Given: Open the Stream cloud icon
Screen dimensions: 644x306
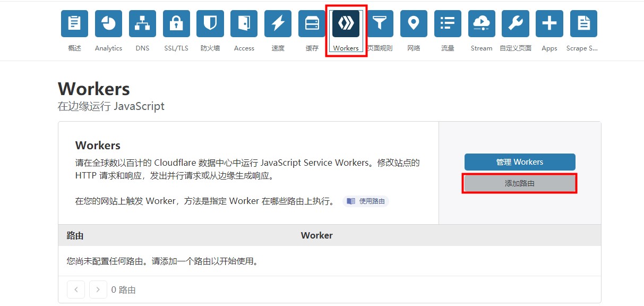Looking at the screenshot, I should click(x=482, y=23).
